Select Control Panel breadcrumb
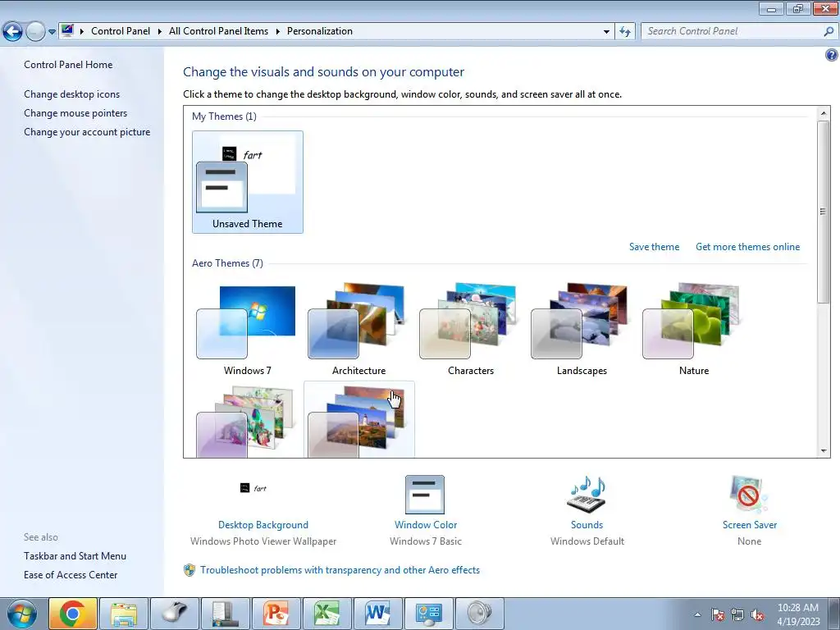Screen dimensions: 840x630 point(121,31)
